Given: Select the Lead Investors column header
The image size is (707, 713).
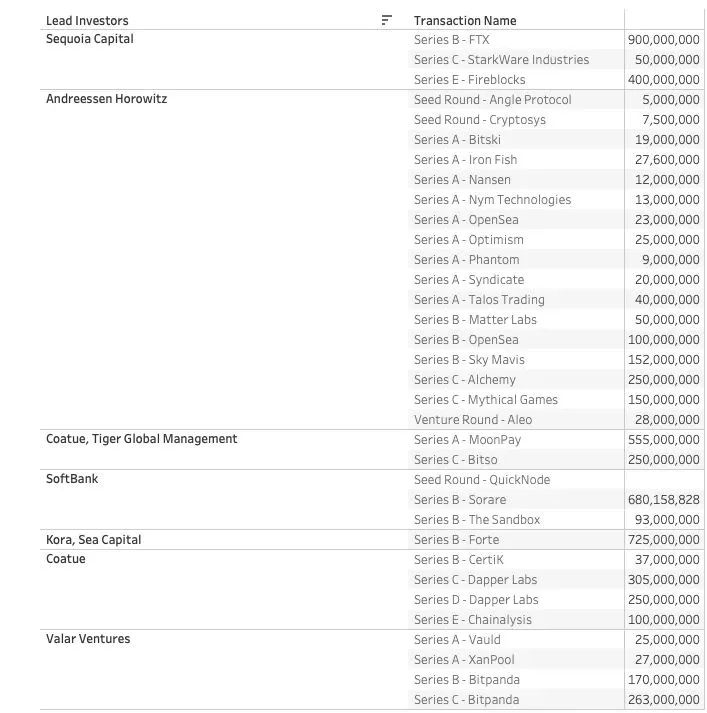Looking at the screenshot, I should pyautogui.click(x=87, y=21).
